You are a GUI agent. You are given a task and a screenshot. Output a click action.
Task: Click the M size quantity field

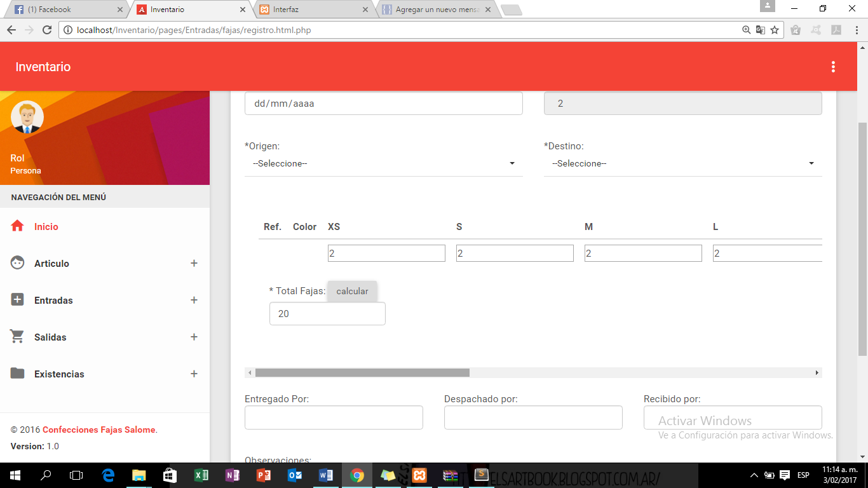tap(643, 254)
